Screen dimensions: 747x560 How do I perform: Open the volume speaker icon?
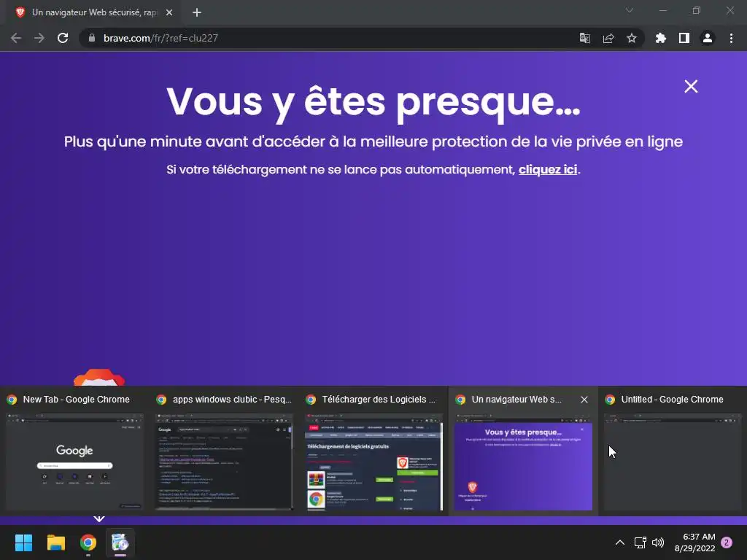pos(658,542)
